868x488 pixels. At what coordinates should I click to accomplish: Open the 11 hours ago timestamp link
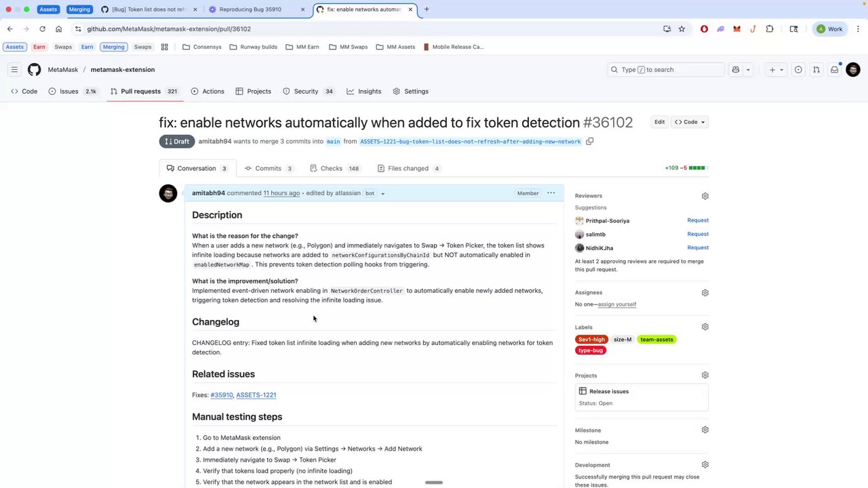[x=281, y=193]
